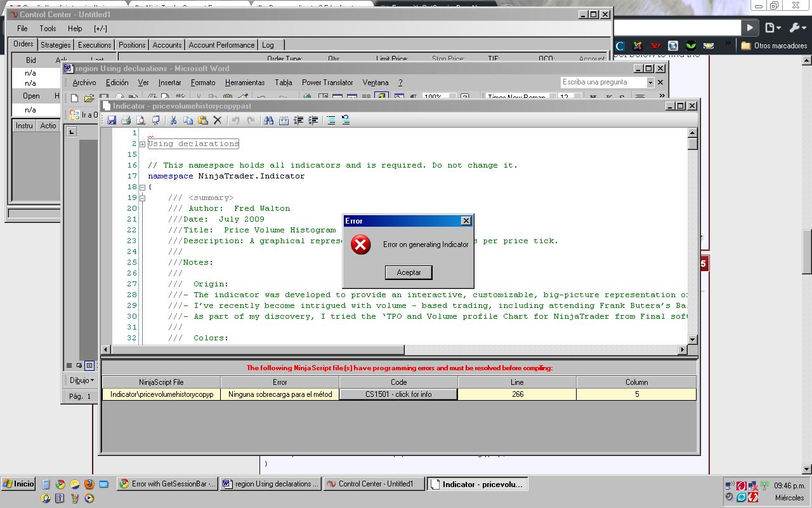Click the Inicio start button

tap(19, 484)
